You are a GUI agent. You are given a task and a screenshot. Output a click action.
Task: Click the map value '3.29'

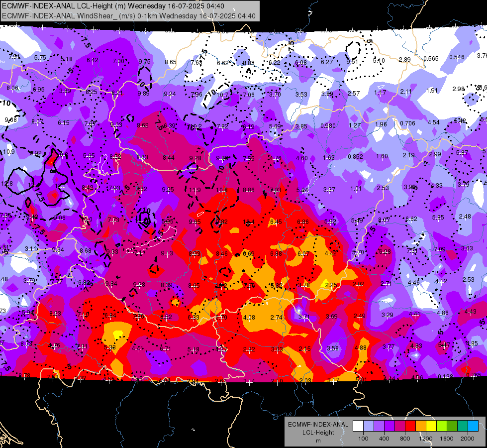coord(388,315)
